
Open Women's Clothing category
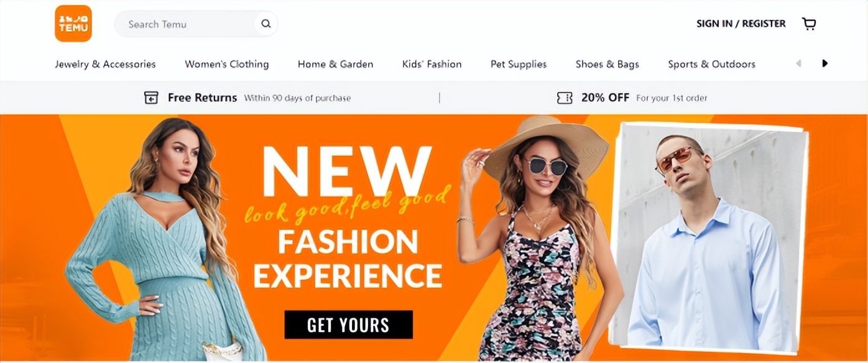pyautogui.click(x=227, y=64)
